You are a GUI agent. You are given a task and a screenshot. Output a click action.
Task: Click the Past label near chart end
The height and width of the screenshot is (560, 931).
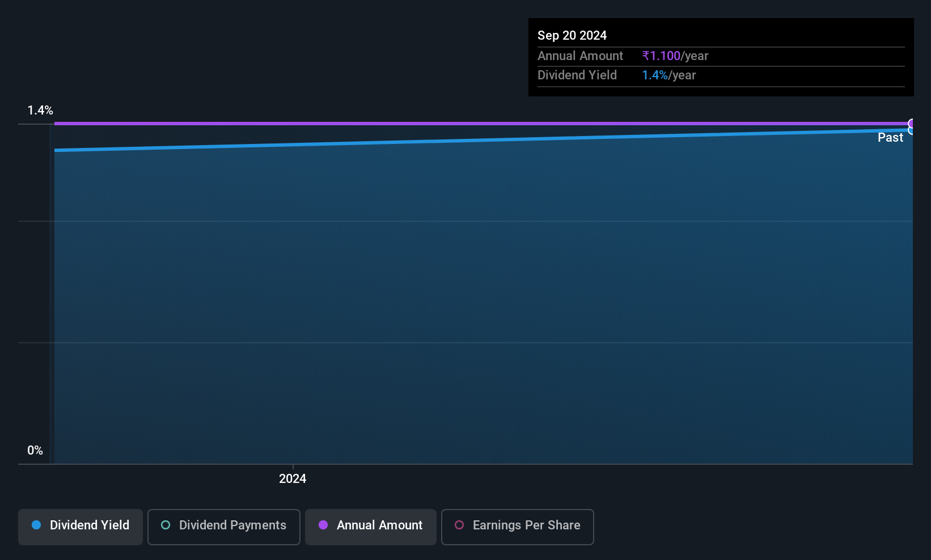tap(890, 137)
